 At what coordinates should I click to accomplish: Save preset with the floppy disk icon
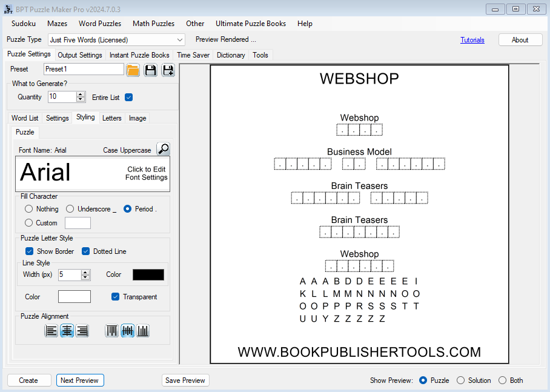point(150,70)
